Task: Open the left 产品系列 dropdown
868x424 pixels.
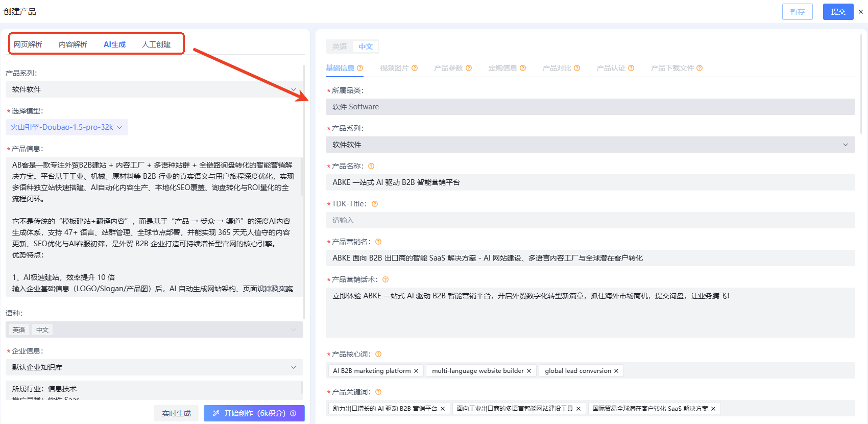Action: [154, 89]
